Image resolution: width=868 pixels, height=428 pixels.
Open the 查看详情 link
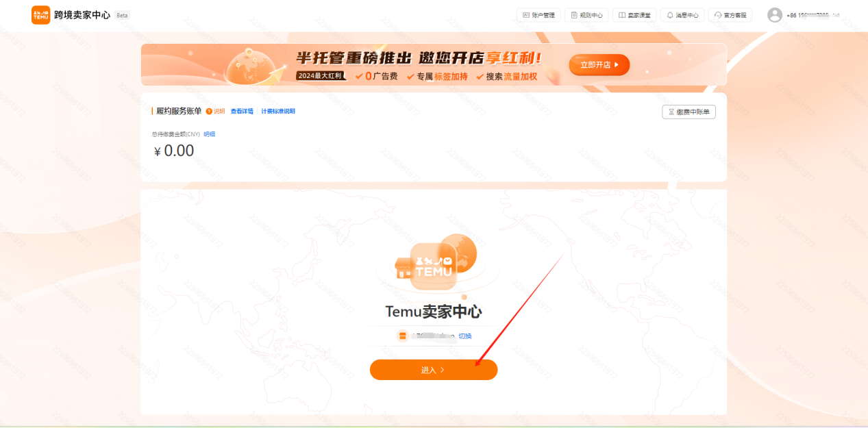click(242, 111)
